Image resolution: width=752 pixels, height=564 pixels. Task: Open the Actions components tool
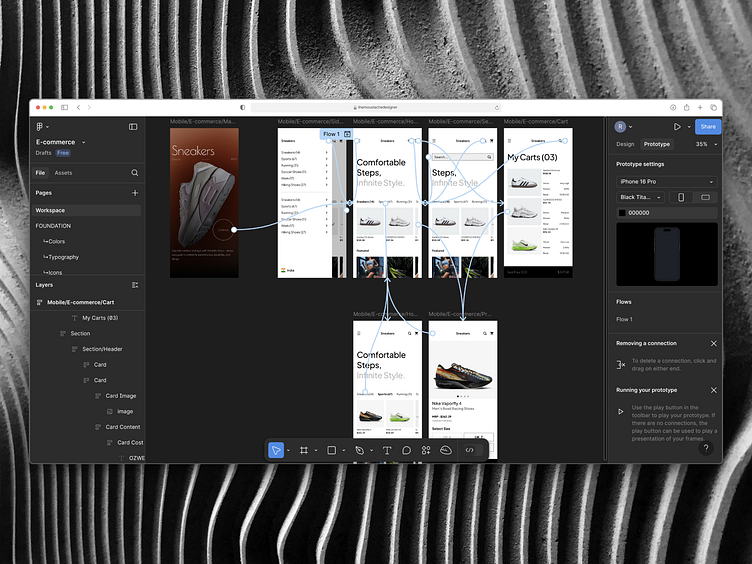[426, 450]
